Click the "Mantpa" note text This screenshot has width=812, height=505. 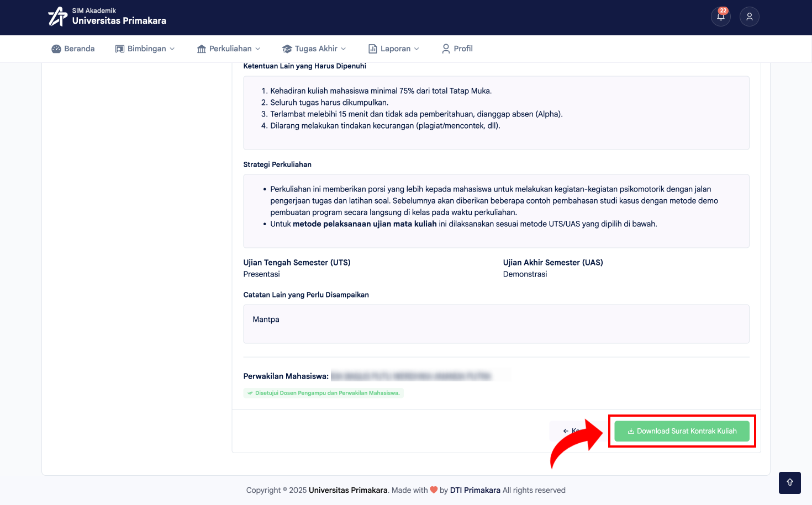266,320
